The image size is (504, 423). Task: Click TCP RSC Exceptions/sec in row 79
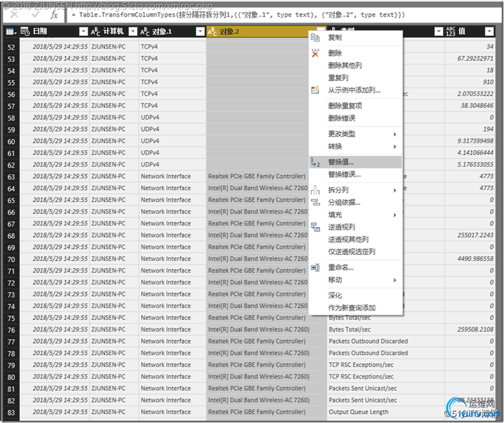pyautogui.click(x=361, y=365)
